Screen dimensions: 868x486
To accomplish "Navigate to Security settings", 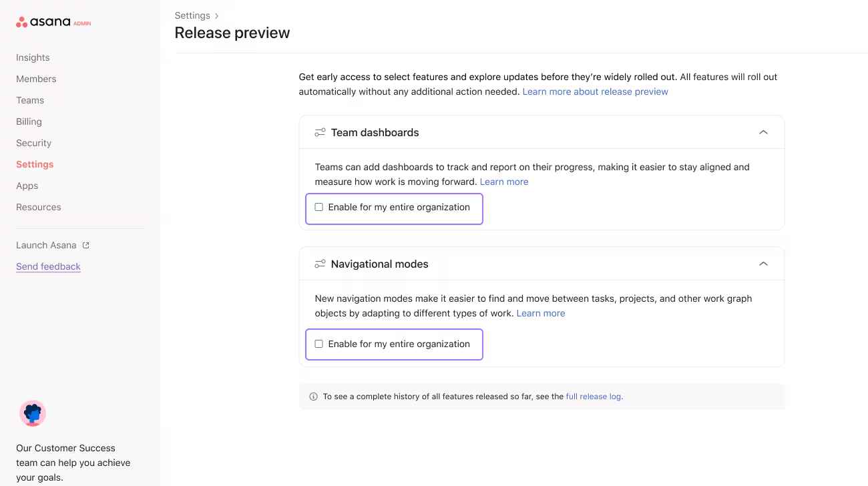I will click(33, 143).
